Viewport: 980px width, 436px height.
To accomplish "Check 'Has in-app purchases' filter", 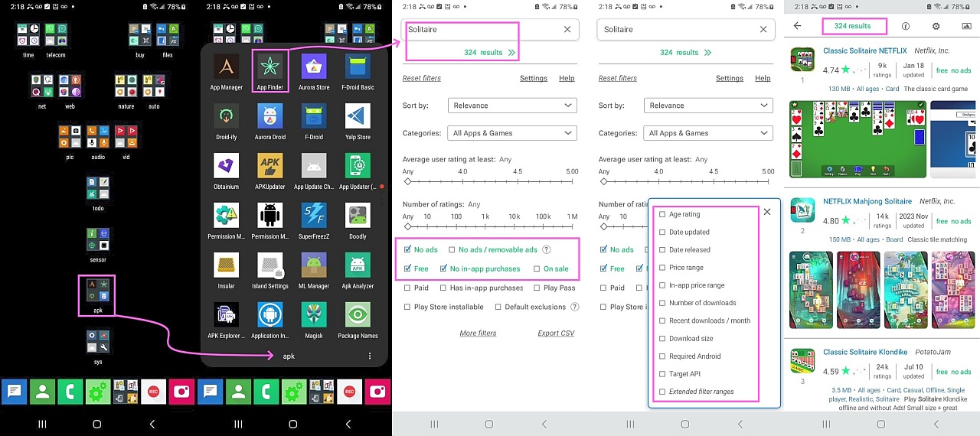I will (444, 288).
